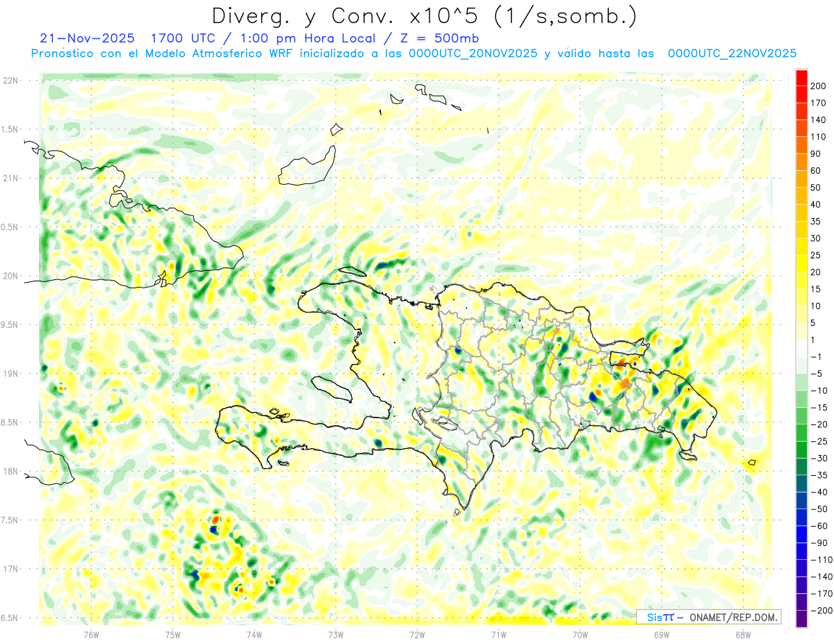Select the '-30' color scale value
The image size is (834, 644).
tap(819, 459)
